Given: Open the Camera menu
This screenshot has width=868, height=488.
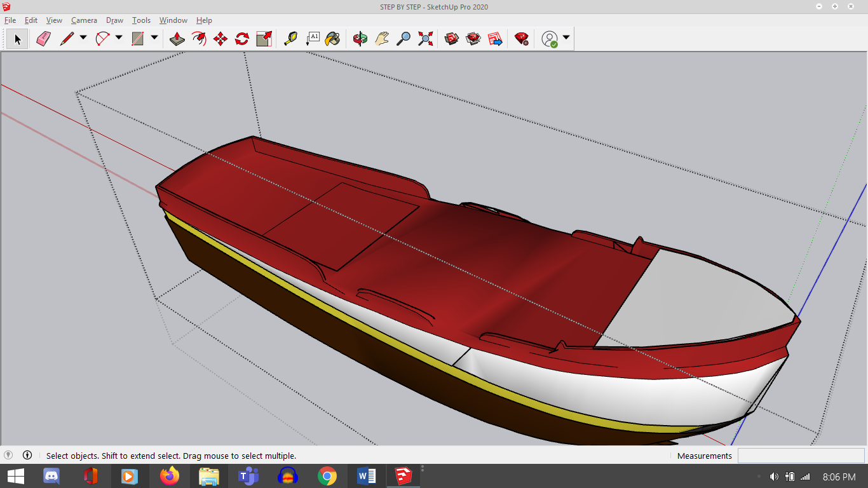Looking at the screenshot, I should coord(84,20).
